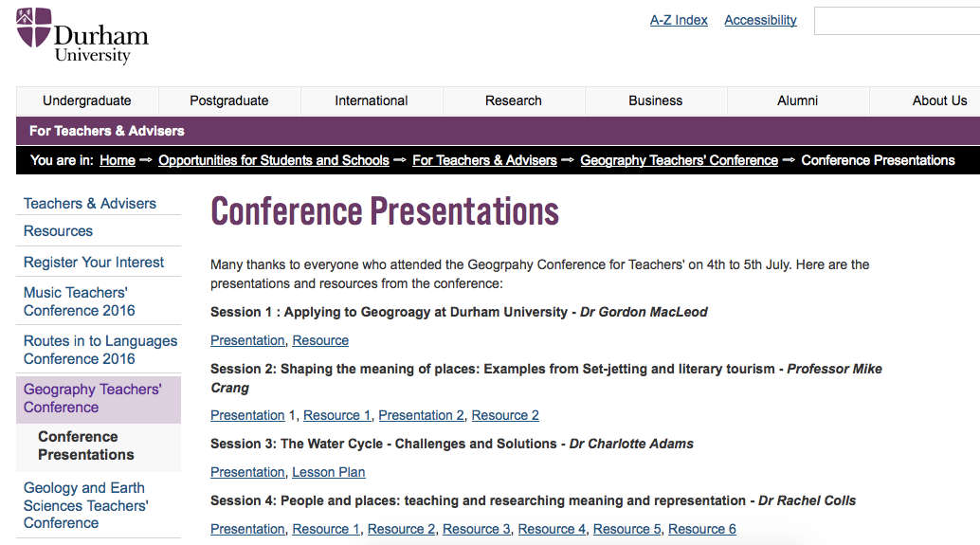The width and height of the screenshot is (980, 545).
Task: Open Session 4 Resource 5 link
Action: pyautogui.click(x=626, y=530)
